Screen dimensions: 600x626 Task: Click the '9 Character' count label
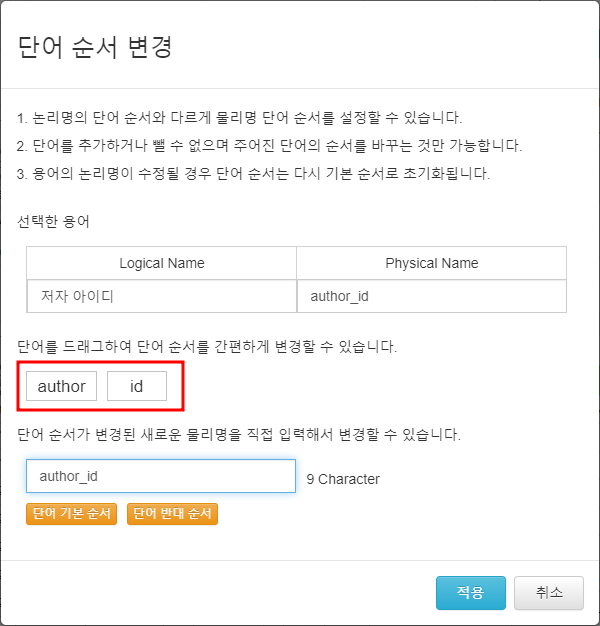pyautogui.click(x=343, y=479)
